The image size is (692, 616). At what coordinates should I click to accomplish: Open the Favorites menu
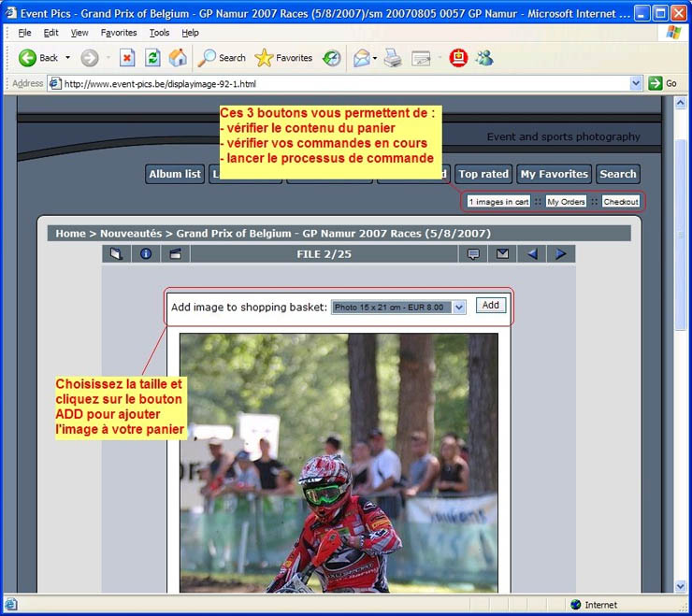(119, 33)
